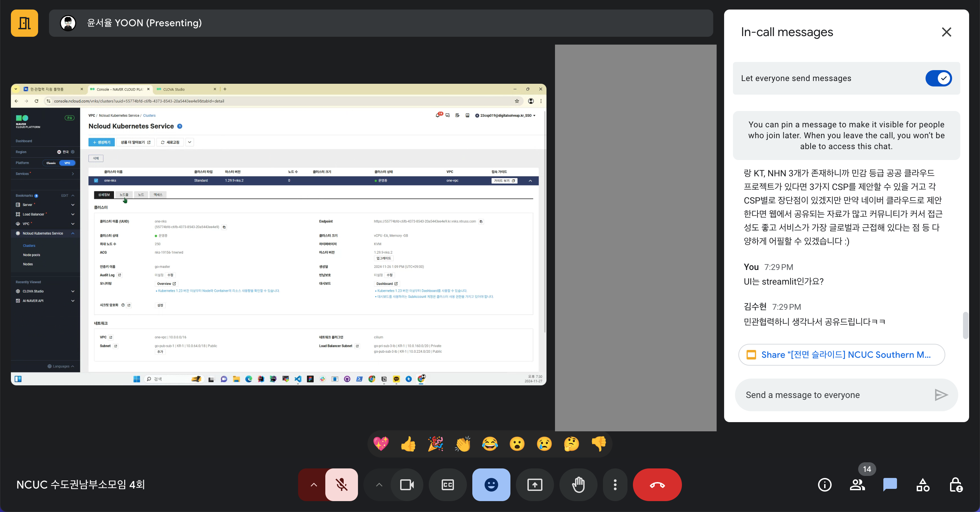Screen dimensions: 980x512
Task: Click the Send a message input field
Action: click(833, 395)
